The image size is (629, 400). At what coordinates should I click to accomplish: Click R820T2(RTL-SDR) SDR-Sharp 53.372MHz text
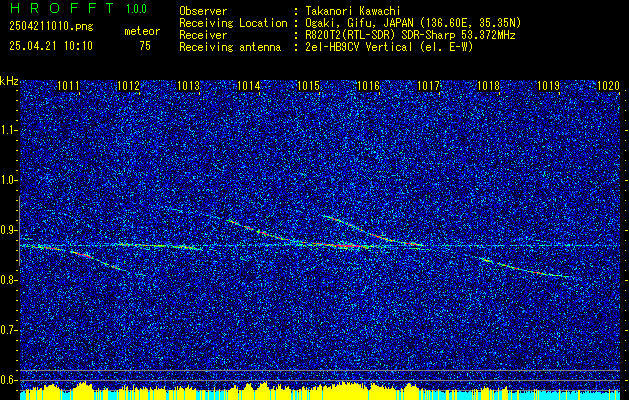(410, 35)
